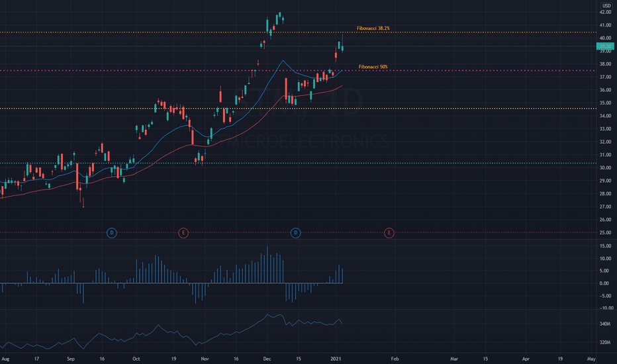Click the Apr date label on time axis

pos(526,359)
